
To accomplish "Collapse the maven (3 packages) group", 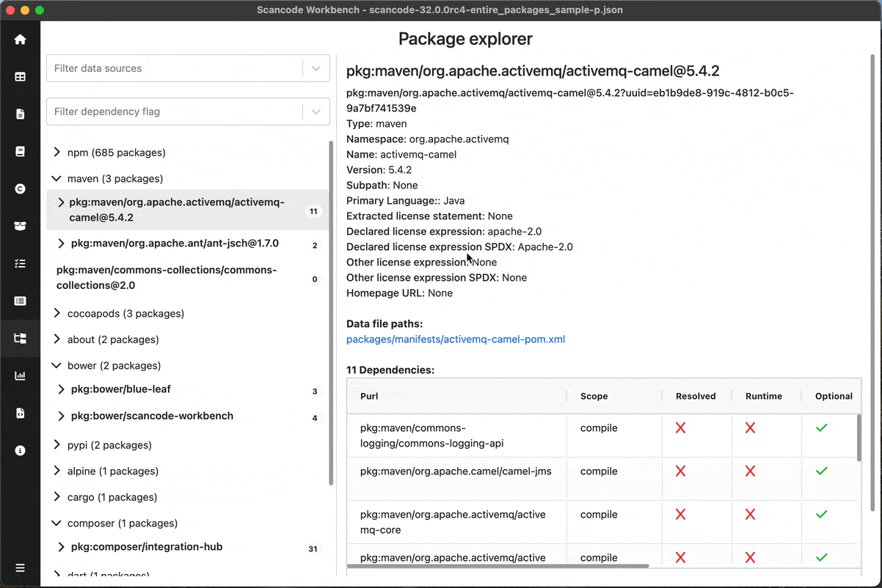I will (x=57, y=178).
